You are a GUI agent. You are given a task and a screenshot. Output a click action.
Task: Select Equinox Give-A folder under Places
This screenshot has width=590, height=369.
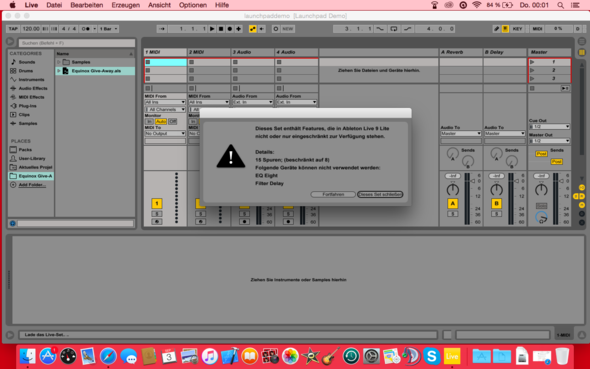pyautogui.click(x=31, y=176)
